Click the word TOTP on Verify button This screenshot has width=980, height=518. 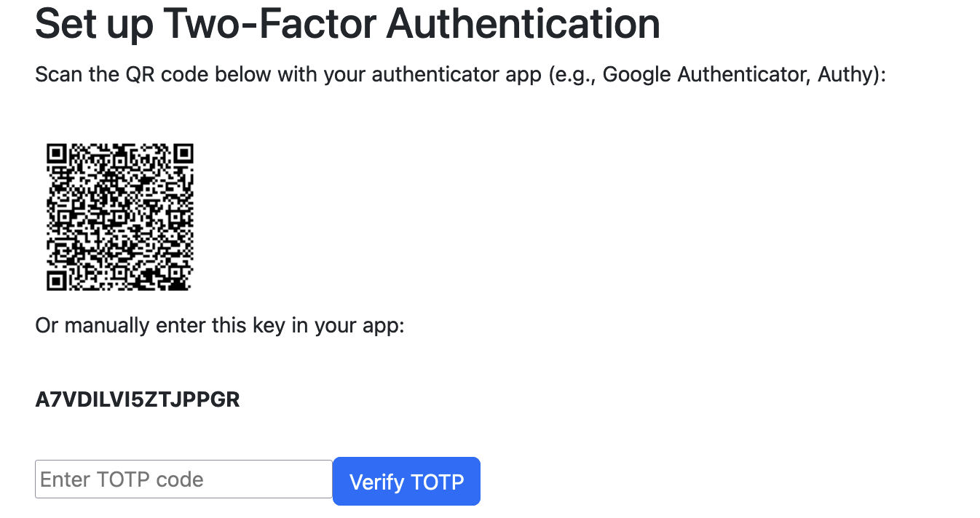pos(438,482)
